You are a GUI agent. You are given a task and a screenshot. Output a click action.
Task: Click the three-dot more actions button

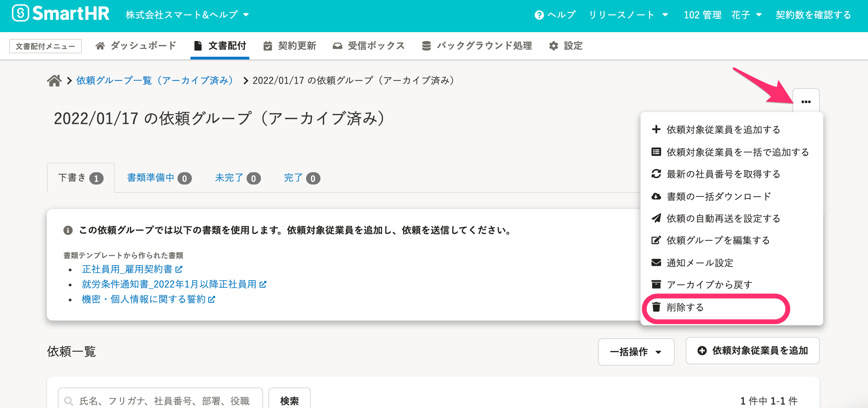pyautogui.click(x=806, y=101)
